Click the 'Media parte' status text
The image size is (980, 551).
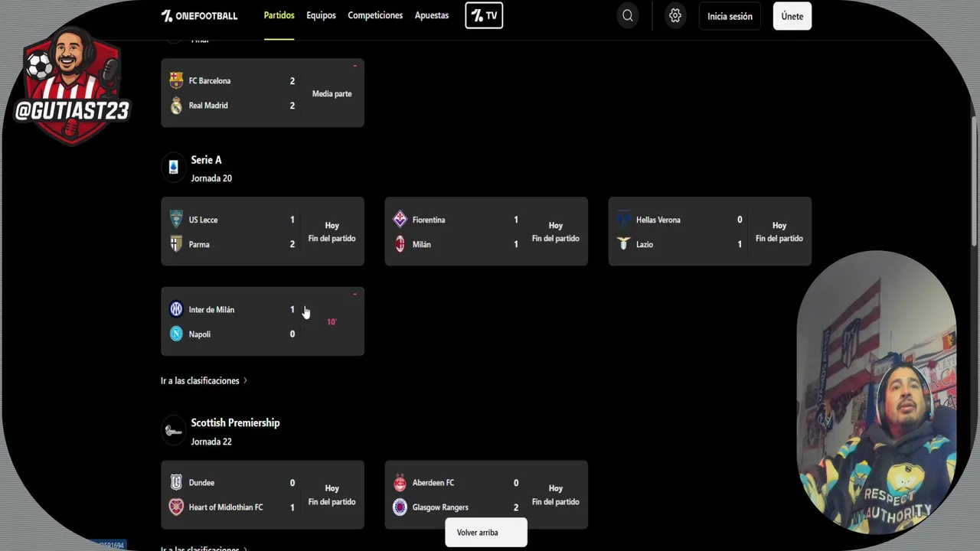coord(332,93)
